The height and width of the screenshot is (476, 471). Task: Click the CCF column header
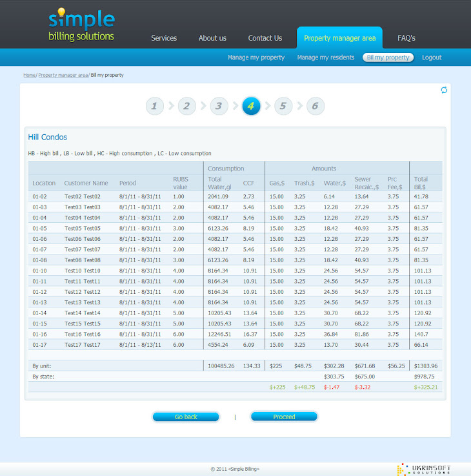point(248,183)
